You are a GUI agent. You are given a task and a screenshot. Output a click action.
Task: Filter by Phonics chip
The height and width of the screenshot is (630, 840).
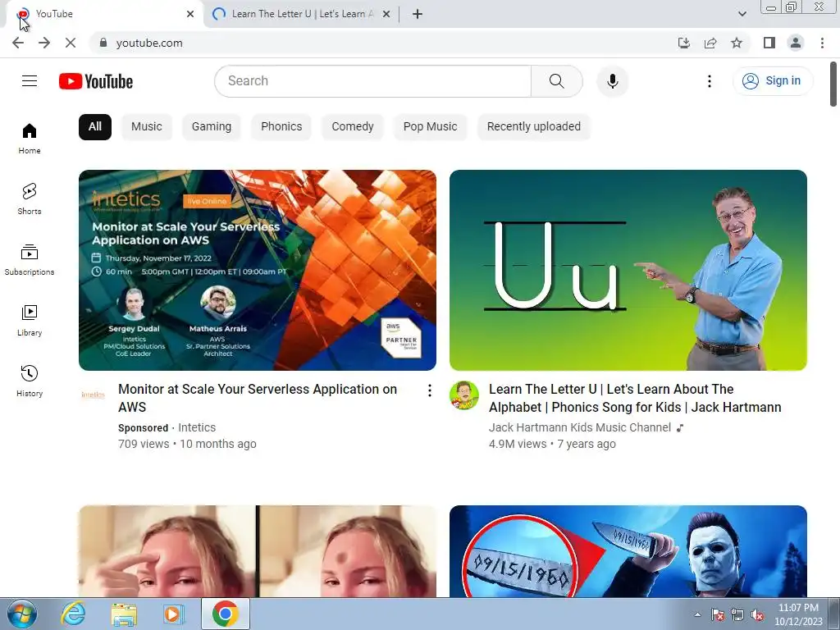tap(281, 127)
